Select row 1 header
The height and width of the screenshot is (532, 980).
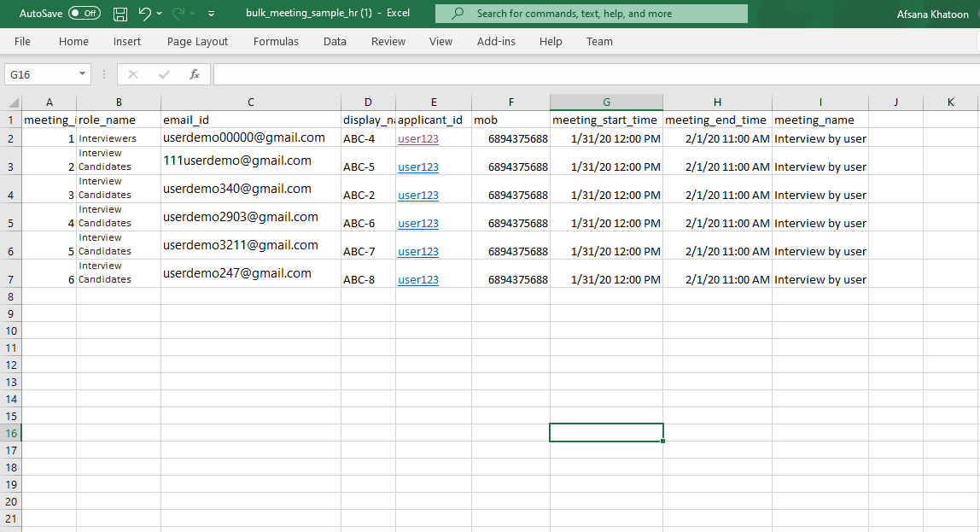(x=10, y=120)
